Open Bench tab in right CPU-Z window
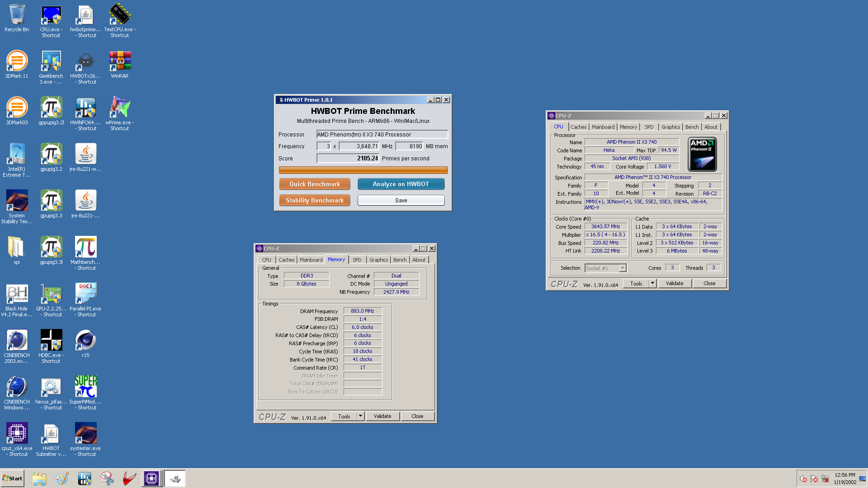 click(x=692, y=127)
